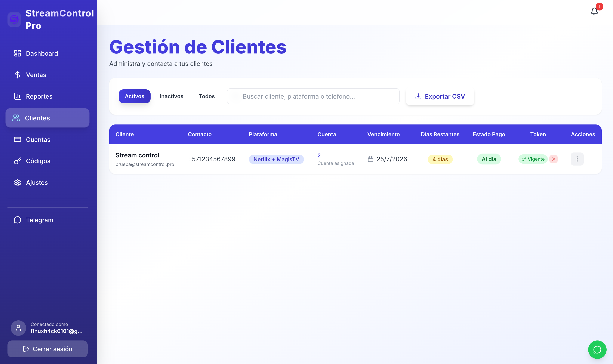Viewport: 613px width, 364px height.
Task: Click the Estado Pago column header
Action: point(489,135)
